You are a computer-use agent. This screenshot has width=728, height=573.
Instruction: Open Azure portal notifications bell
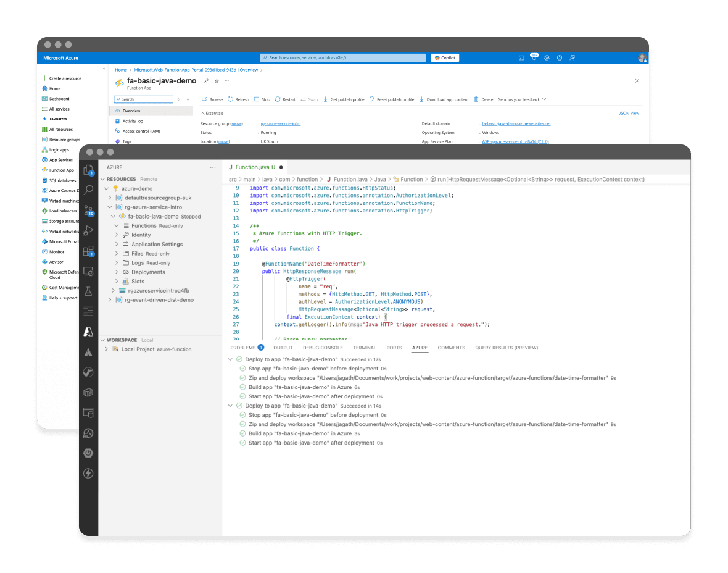tap(534, 57)
